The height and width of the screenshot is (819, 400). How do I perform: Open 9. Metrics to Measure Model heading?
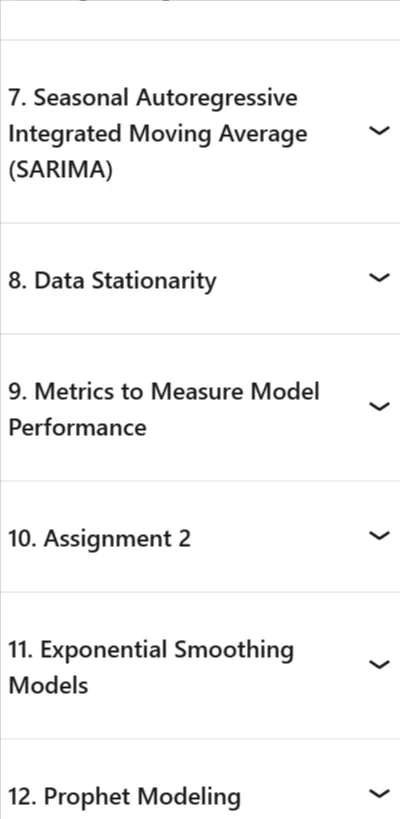pos(164,392)
